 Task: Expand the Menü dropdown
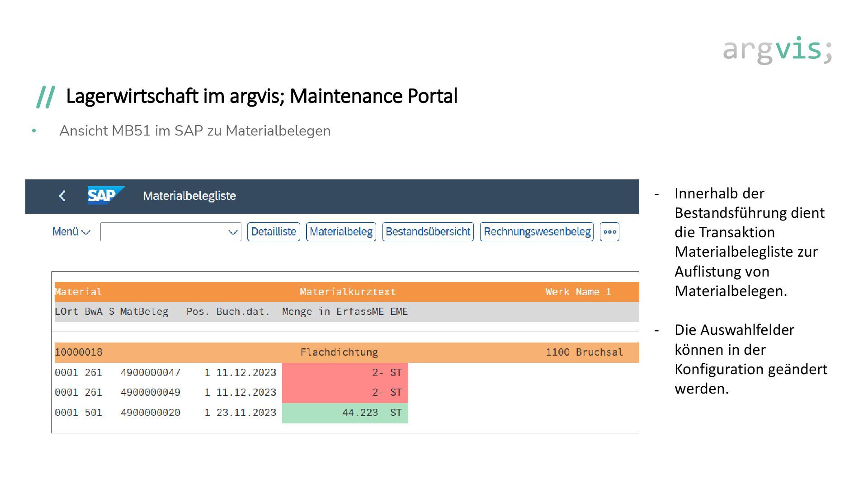pyautogui.click(x=71, y=232)
